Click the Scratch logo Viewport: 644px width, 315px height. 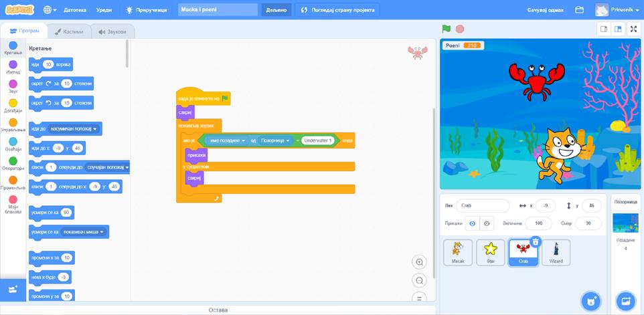point(19,9)
